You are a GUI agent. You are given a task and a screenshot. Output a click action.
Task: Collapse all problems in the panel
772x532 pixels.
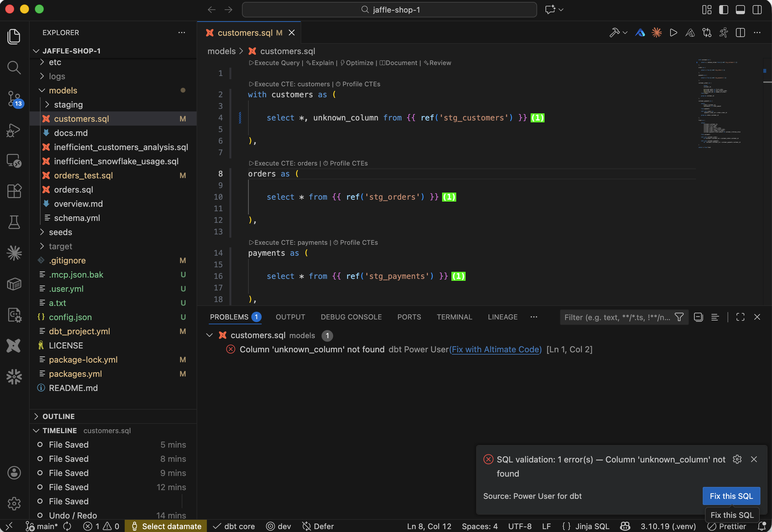(x=698, y=317)
